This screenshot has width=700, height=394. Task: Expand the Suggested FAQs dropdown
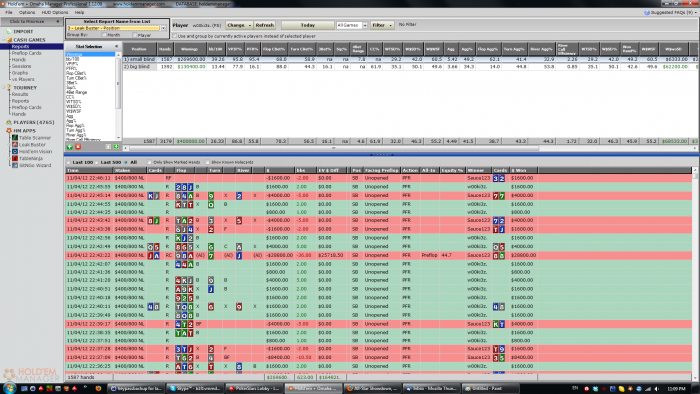pyautogui.click(x=695, y=12)
